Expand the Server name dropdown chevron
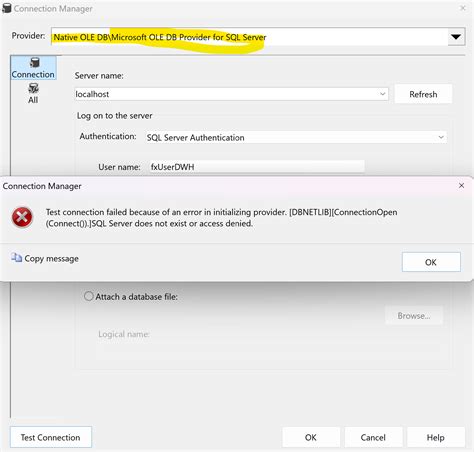 click(382, 94)
